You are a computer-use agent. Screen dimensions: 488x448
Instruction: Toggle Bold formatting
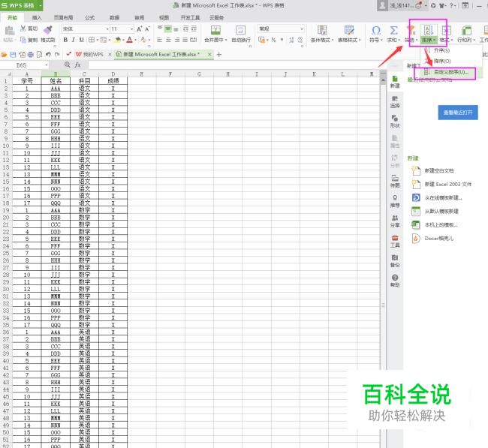65,40
